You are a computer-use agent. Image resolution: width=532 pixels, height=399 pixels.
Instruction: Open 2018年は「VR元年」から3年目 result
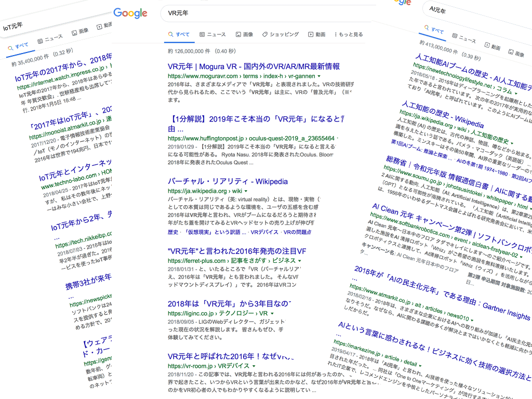229,303
